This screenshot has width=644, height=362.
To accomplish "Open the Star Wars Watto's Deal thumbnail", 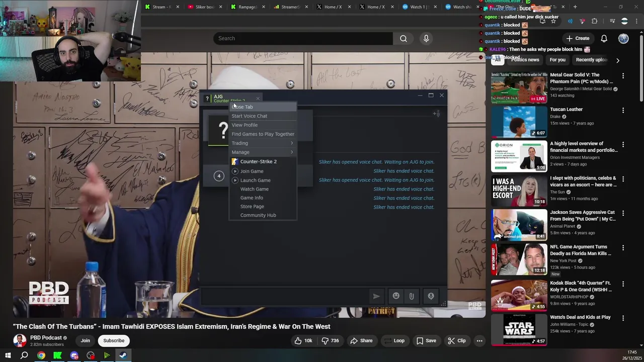I will coord(519,330).
